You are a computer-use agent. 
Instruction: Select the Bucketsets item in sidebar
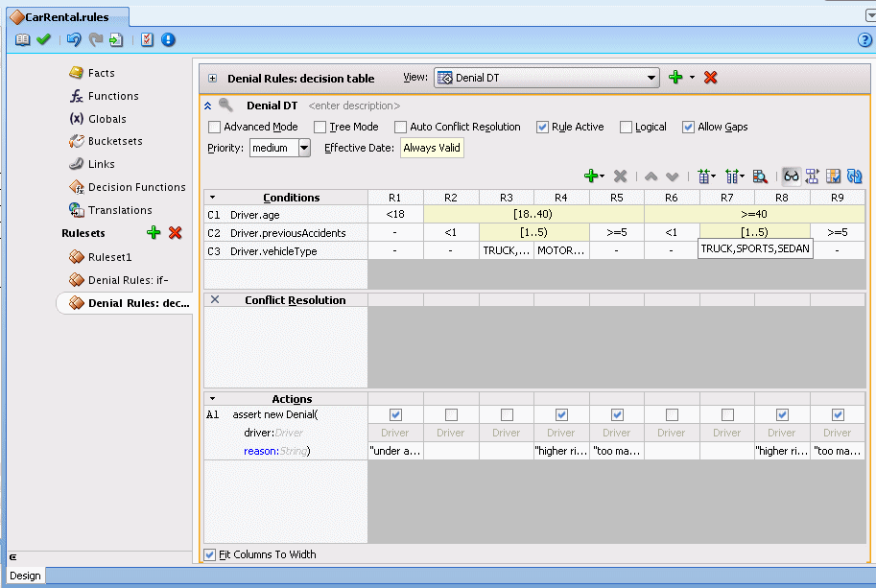coord(114,141)
